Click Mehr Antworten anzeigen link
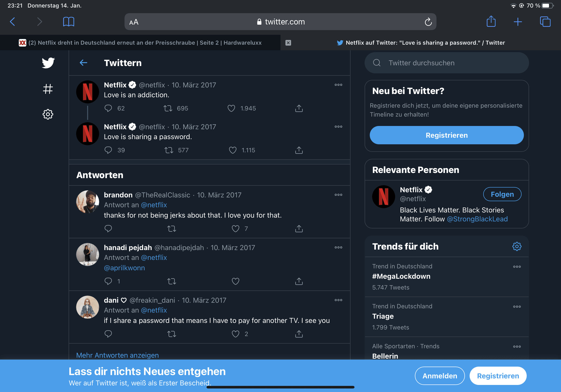561x392 pixels. click(x=117, y=355)
